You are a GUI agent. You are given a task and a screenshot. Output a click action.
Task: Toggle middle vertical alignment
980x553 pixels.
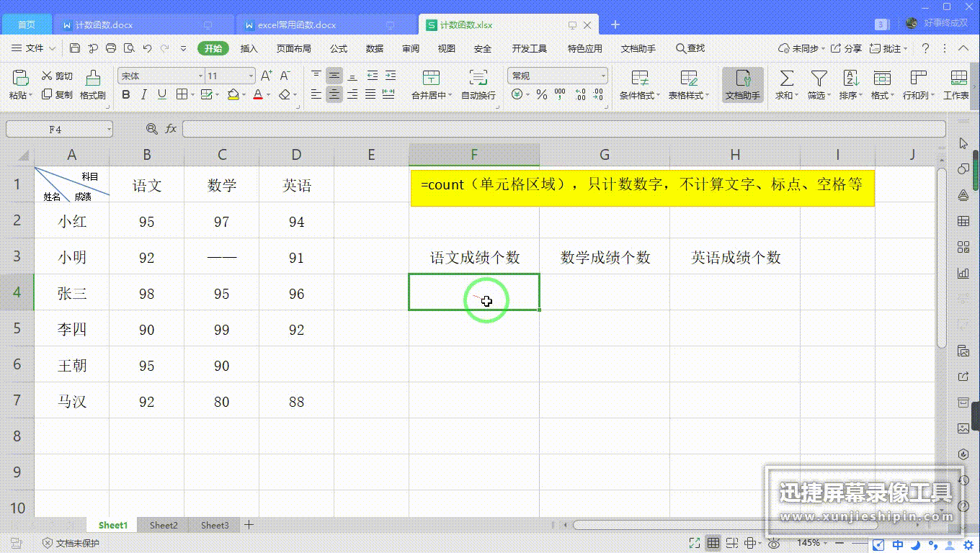334,76
